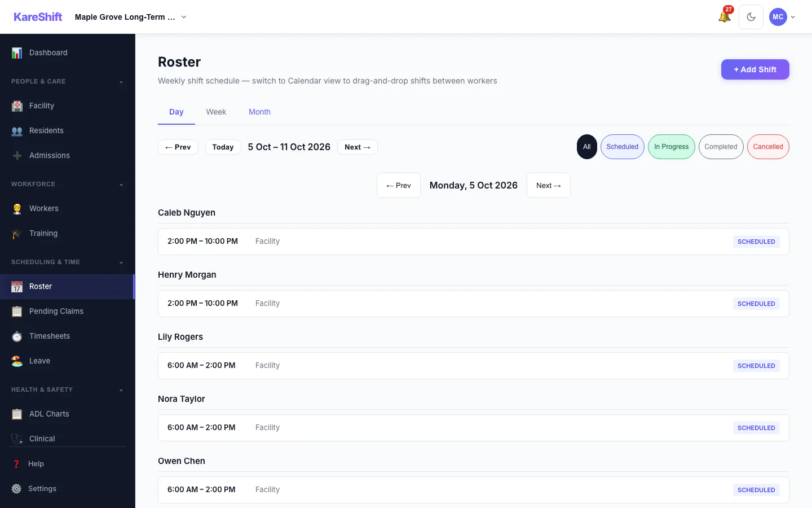Open the Leave beach icon
The image size is (812, 508).
pos(17,361)
